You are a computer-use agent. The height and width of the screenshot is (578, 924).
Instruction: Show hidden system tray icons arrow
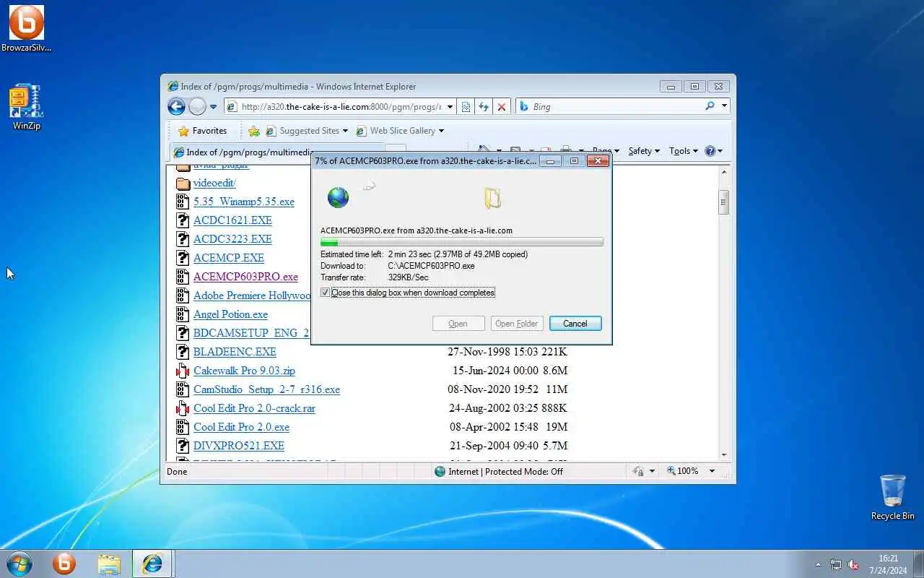[818, 564]
